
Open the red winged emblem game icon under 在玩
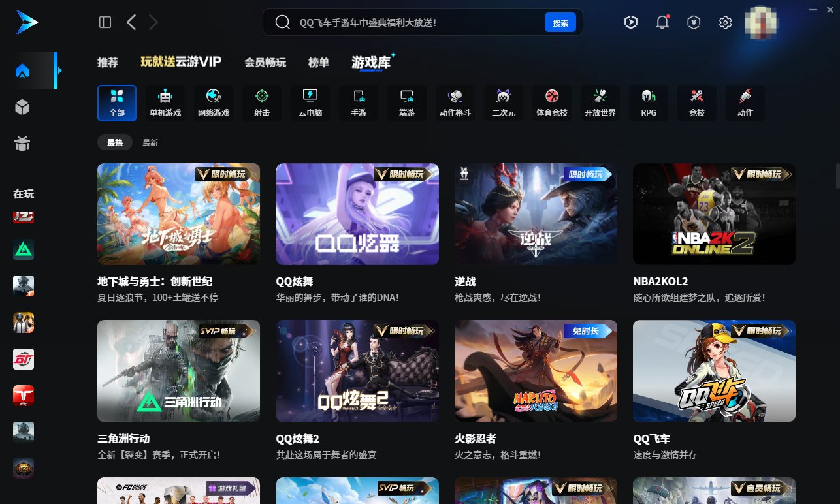click(x=24, y=396)
